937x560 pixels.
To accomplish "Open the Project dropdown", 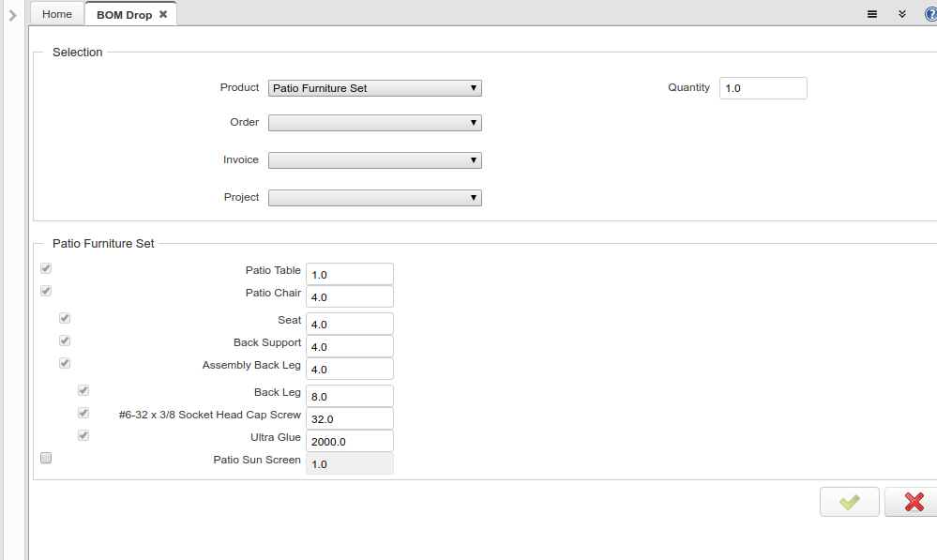I will point(374,198).
